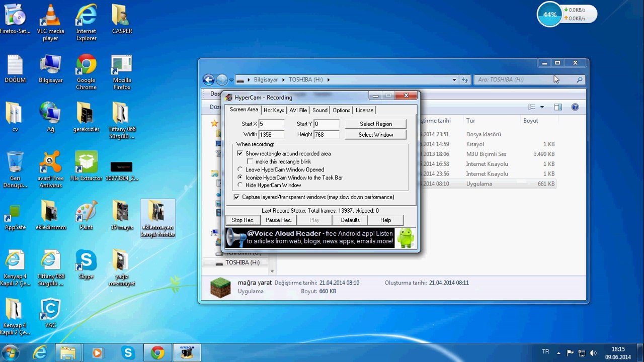Viewport: 644px width, 362px height.
Task: Open the Options tab in HyperCam
Action: (x=342, y=110)
